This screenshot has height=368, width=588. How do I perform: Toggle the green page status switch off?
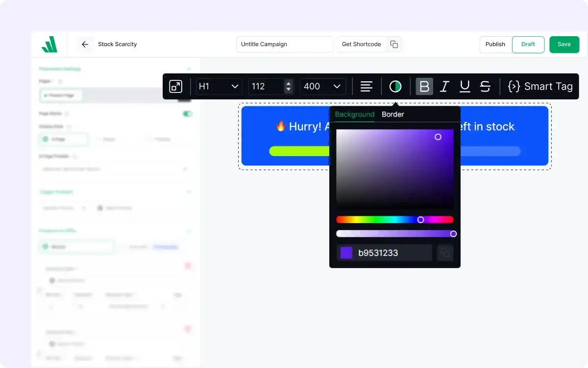187,114
